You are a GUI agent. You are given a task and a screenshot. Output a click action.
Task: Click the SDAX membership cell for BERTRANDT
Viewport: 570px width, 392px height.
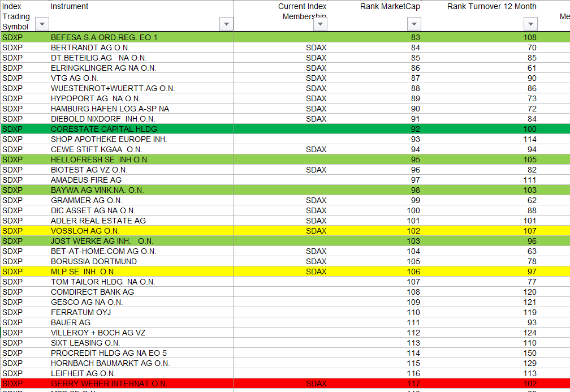coord(316,48)
